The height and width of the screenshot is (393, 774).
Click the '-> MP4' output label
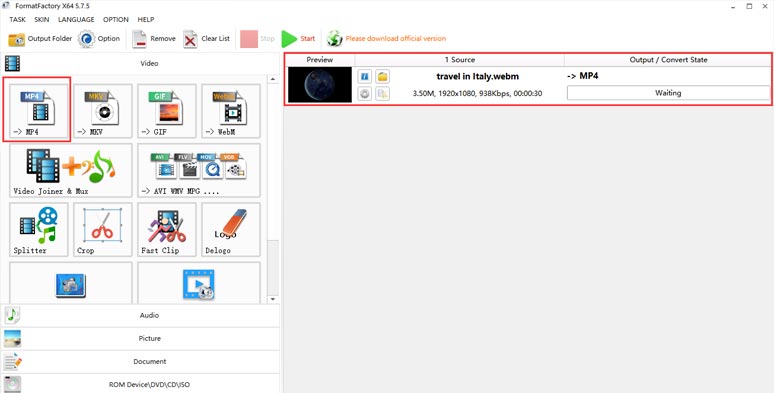click(x=583, y=76)
